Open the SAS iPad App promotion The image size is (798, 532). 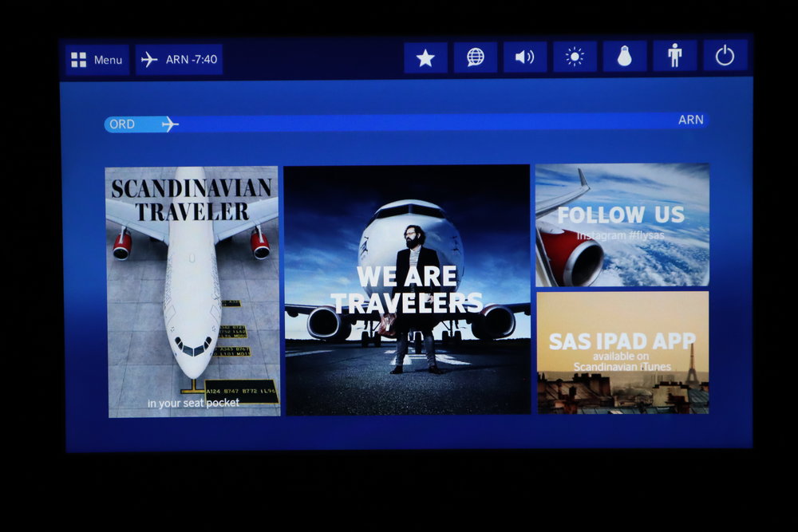click(622, 355)
